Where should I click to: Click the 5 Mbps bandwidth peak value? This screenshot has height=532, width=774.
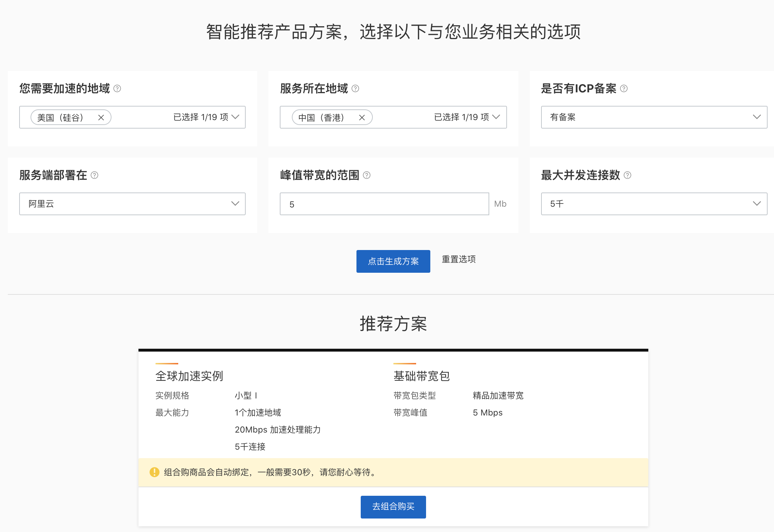pos(488,413)
